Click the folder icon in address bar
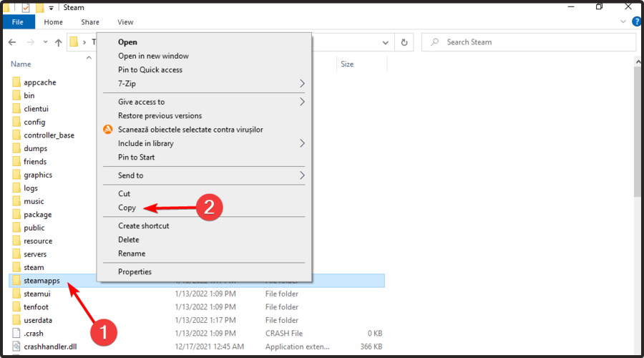 [74, 42]
